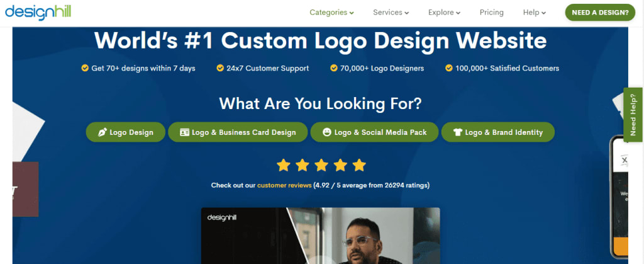Click the smiley icon on Social Media Pack
This screenshot has width=644, height=264.
pyautogui.click(x=327, y=132)
